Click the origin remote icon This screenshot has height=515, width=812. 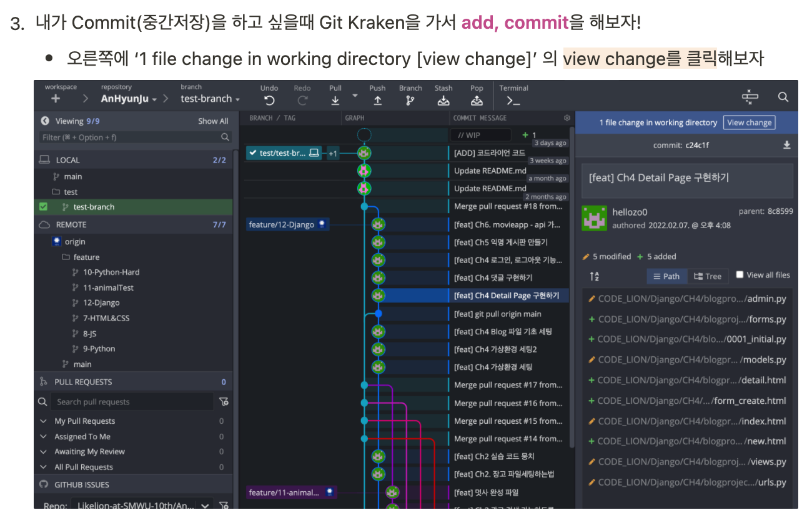coord(56,241)
